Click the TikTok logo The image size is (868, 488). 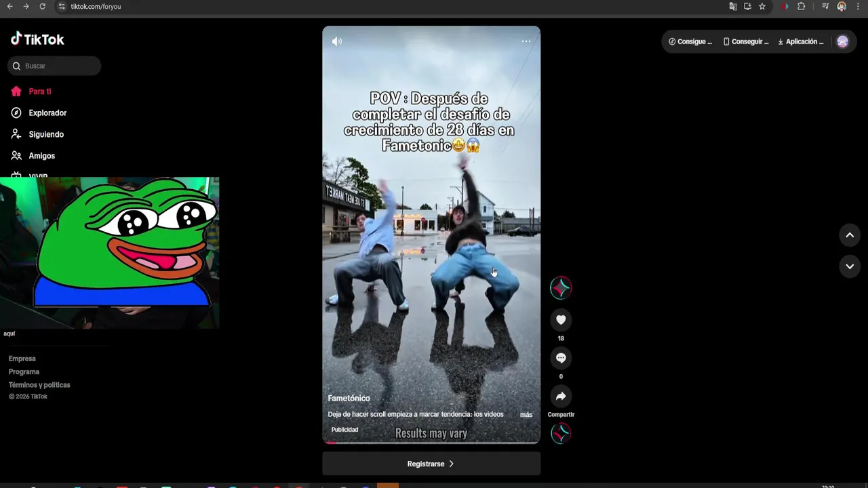point(37,39)
